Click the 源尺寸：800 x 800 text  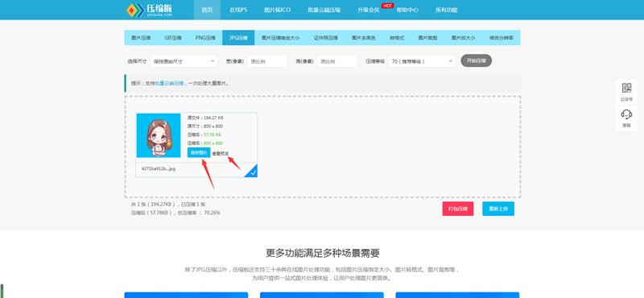tap(205, 126)
